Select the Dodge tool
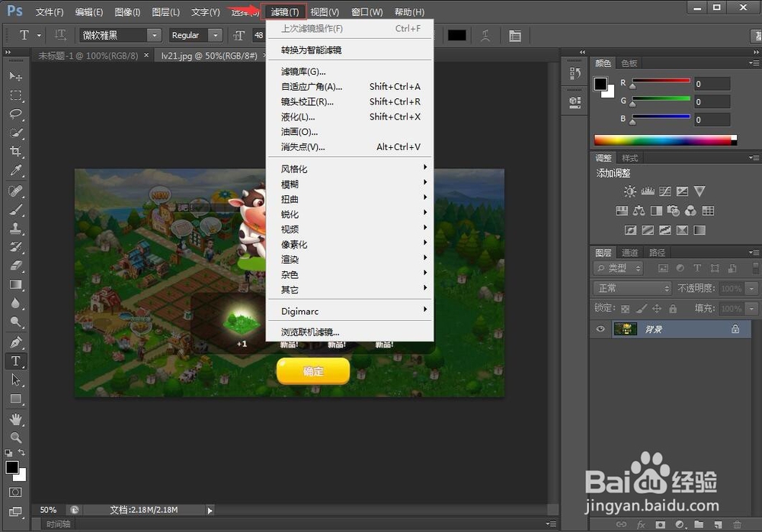 coord(15,322)
